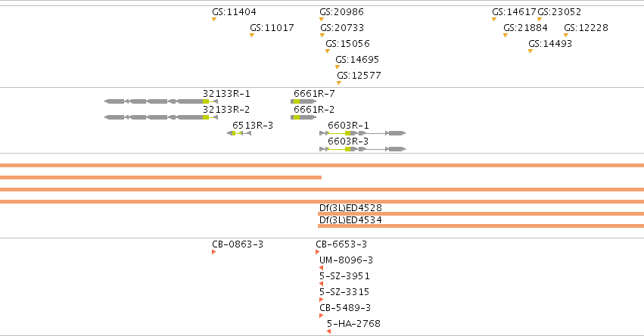Open the CB-6653-3 label
The height and width of the screenshot is (336, 644).
341,244
